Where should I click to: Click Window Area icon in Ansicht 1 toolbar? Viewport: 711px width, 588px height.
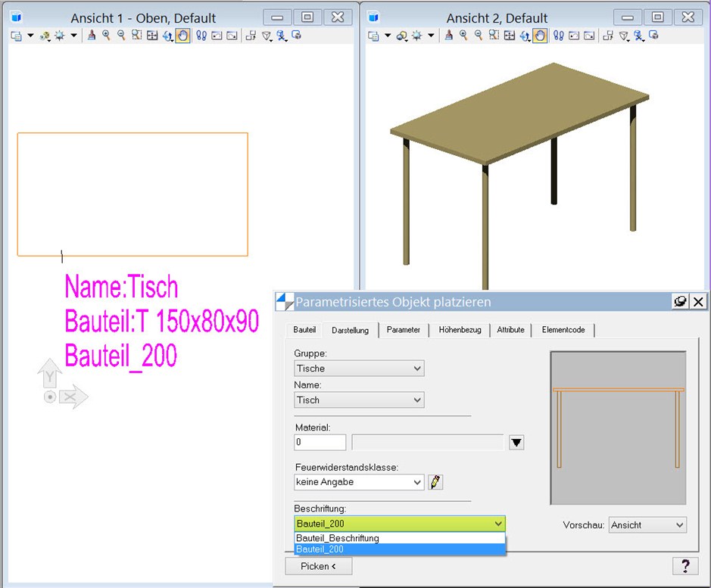[x=136, y=36]
